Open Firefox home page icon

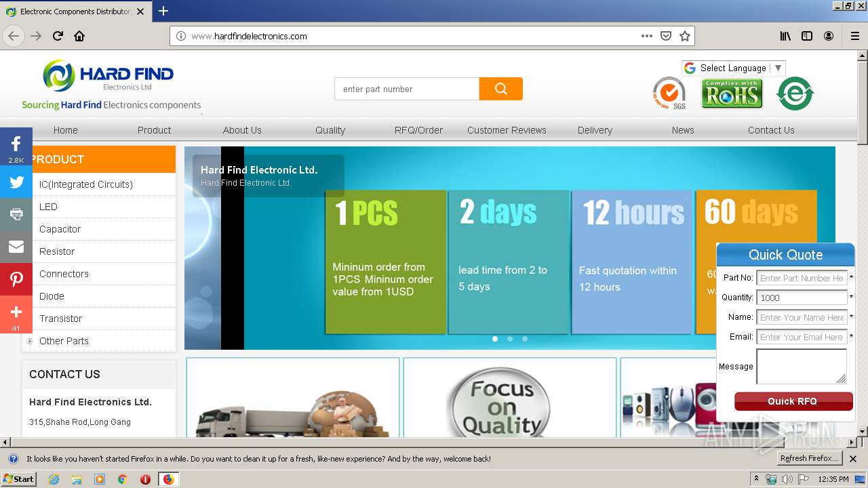pos(79,36)
